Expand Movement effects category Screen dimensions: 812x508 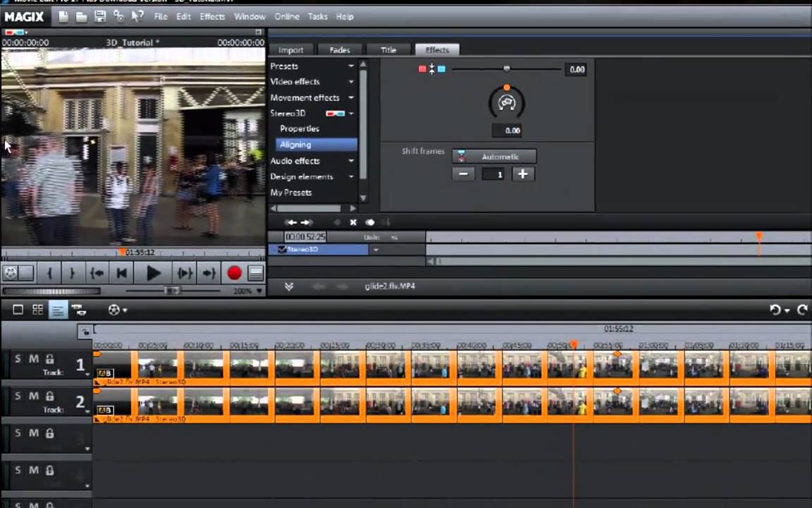click(x=351, y=97)
